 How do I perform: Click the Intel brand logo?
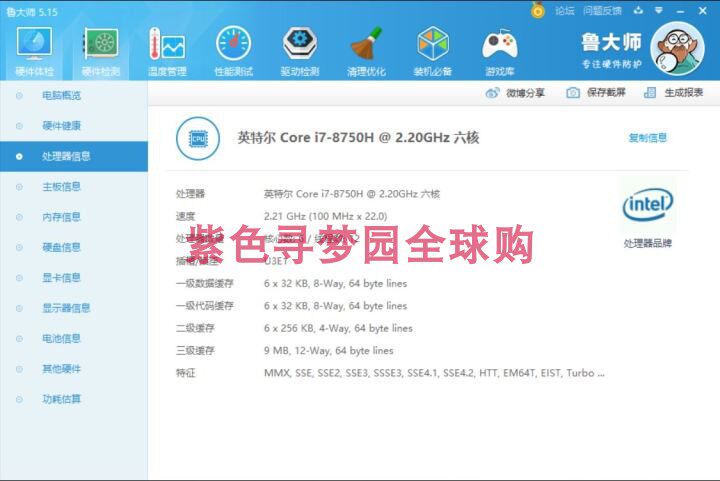pyautogui.click(x=647, y=205)
